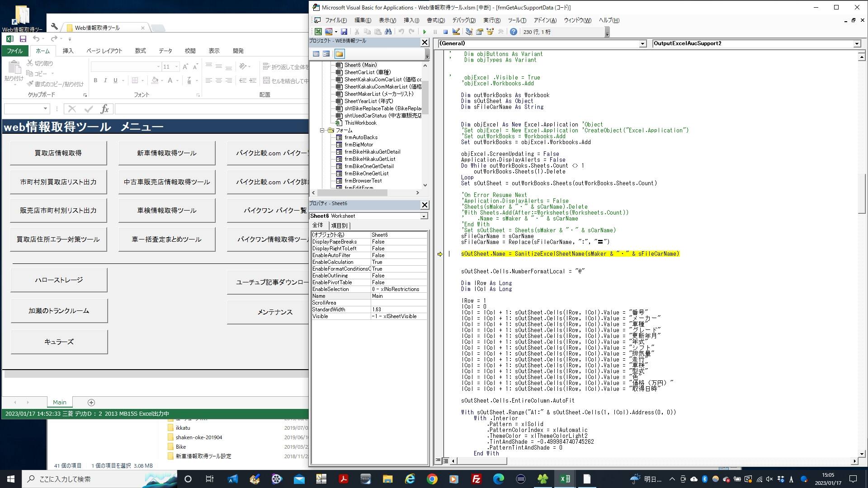Toggle Folders view in Project pane
Image resolution: width=868 pixels, height=488 pixels.
[x=339, y=54]
